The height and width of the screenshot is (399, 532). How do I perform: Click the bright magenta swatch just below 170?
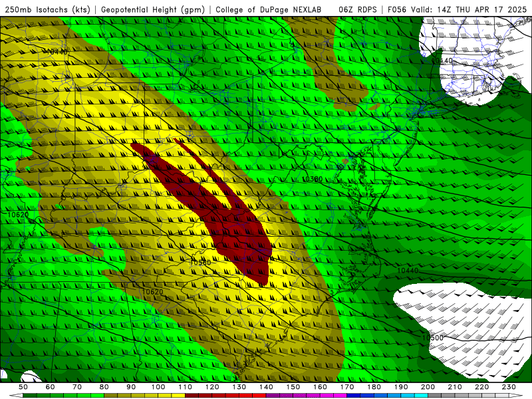pyautogui.click(x=340, y=396)
